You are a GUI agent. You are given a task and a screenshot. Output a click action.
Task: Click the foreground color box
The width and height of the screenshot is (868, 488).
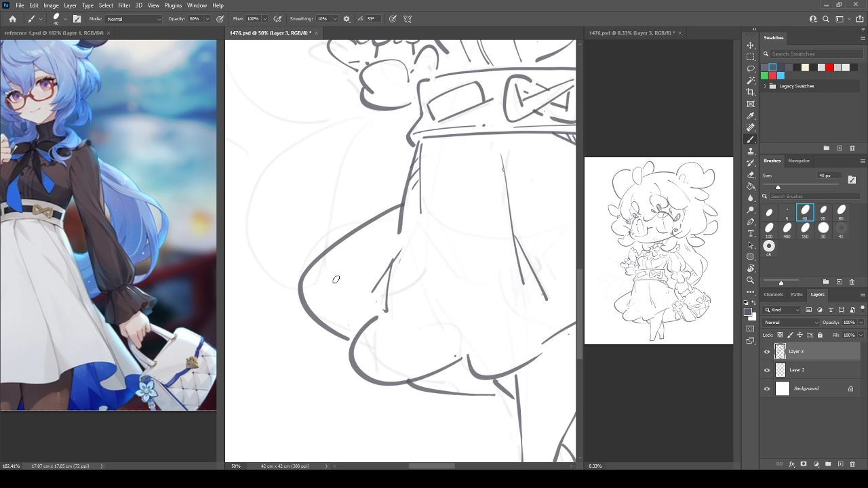coord(747,312)
